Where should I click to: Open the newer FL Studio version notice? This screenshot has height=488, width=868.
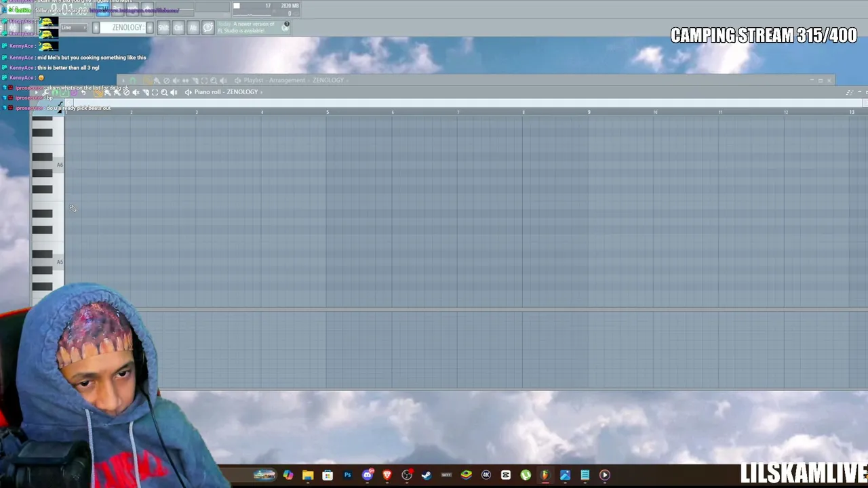[x=254, y=27]
